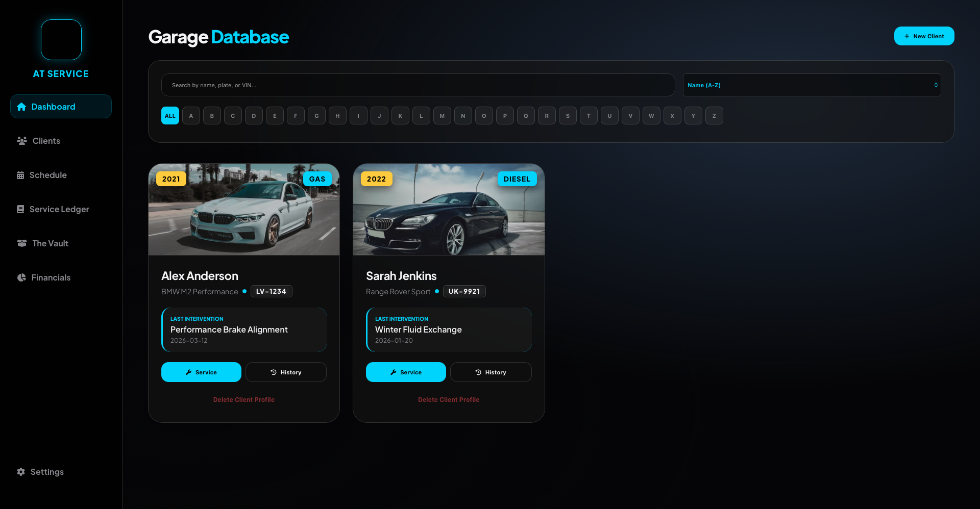This screenshot has width=980, height=509.
Task: Click wrench icon on Sarah Jenkins' Service button
Action: 394,372
